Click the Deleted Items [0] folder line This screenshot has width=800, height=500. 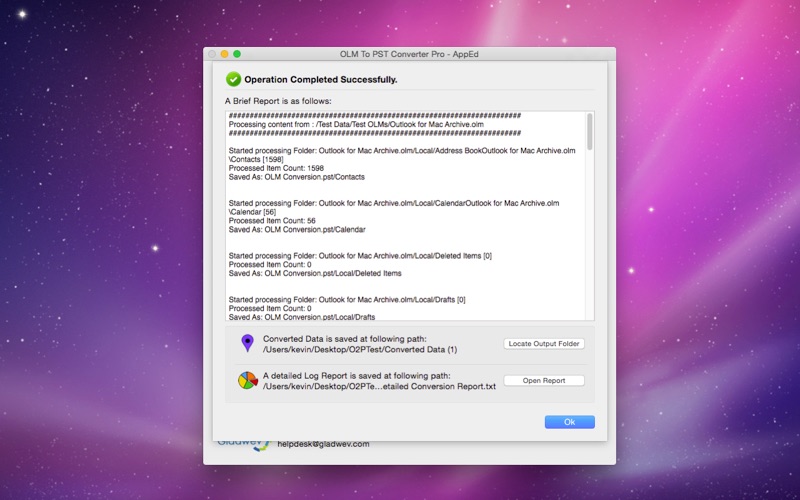click(360, 256)
